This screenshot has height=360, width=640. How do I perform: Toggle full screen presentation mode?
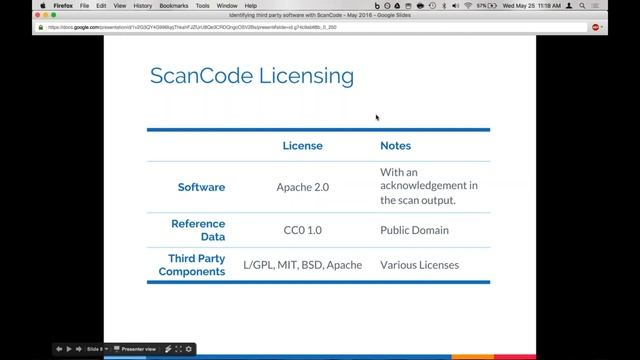(178, 349)
